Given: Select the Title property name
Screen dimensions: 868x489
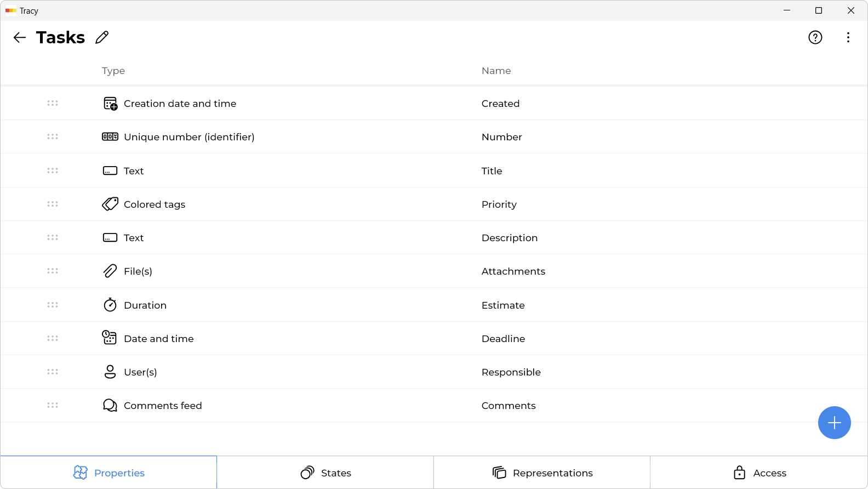Looking at the screenshot, I should point(492,171).
